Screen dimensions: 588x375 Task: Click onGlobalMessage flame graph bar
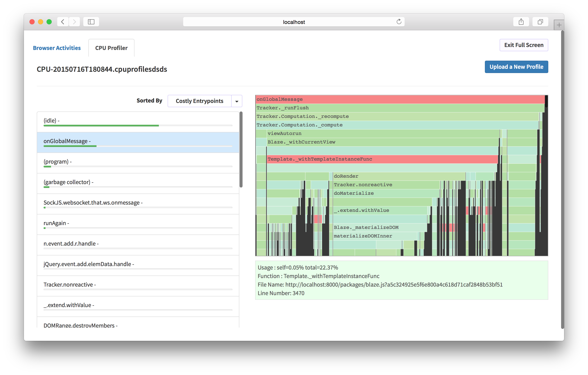(400, 99)
